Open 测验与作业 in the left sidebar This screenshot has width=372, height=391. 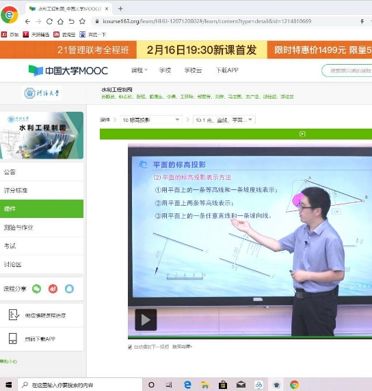click(x=42, y=228)
